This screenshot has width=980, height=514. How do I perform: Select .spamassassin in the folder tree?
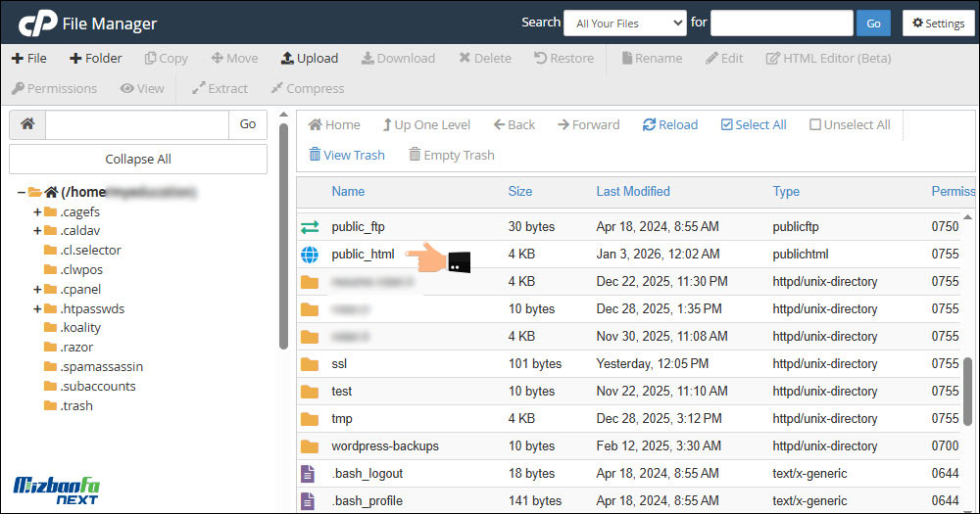click(x=101, y=366)
